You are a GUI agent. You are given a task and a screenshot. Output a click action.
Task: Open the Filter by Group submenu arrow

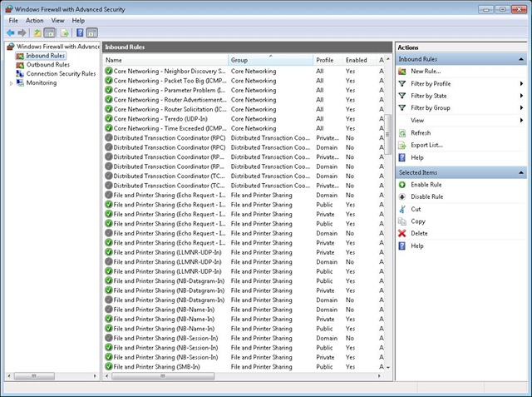coord(521,108)
